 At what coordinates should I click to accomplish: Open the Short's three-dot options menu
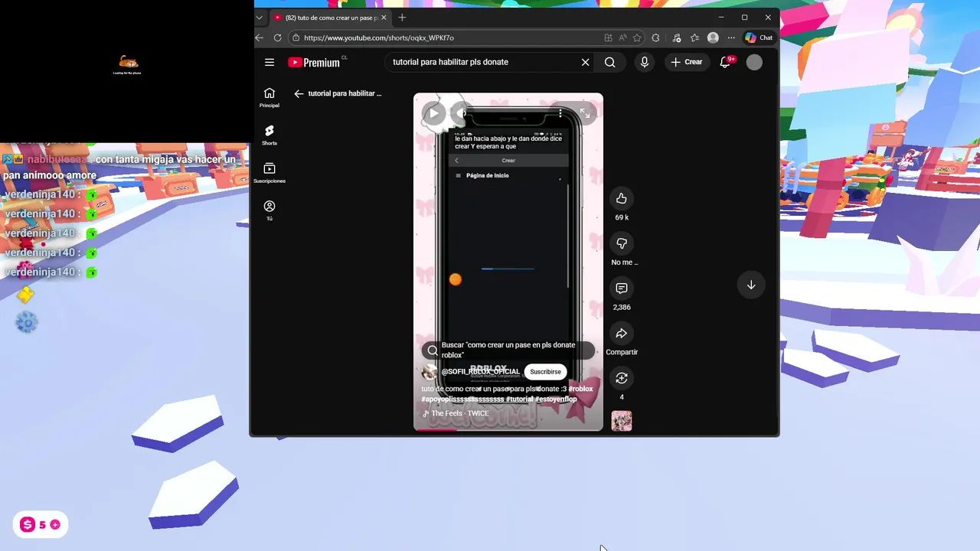click(x=560, y=113)
